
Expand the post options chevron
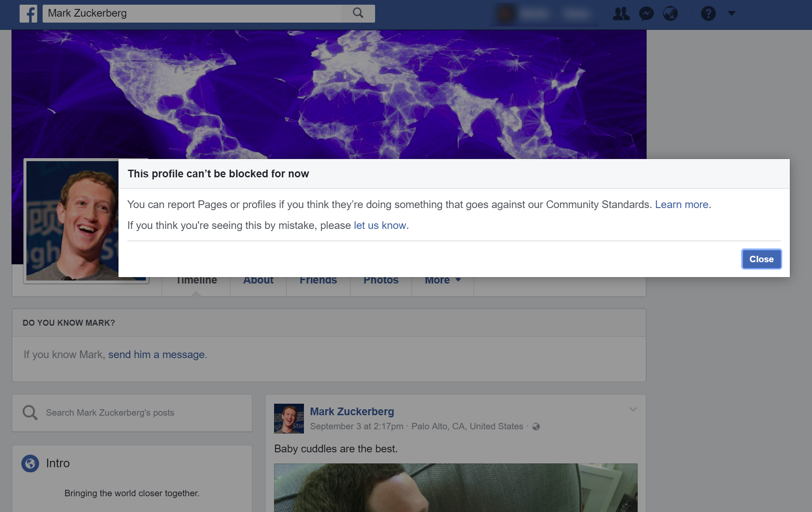point(633,410)
